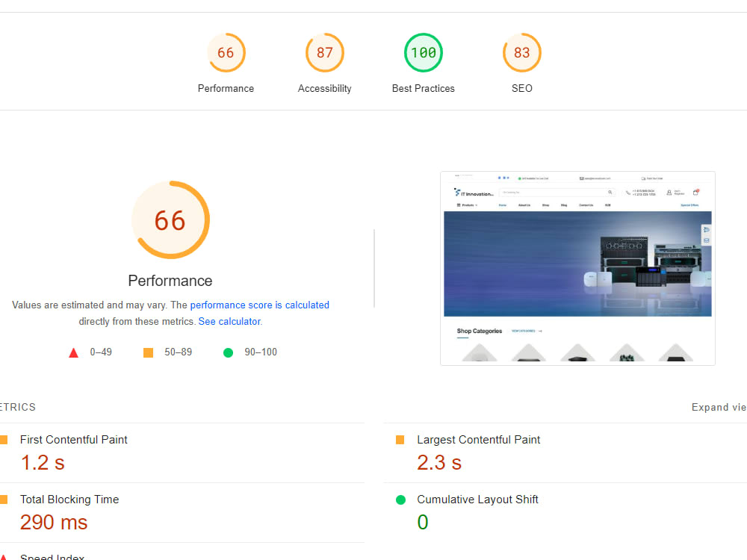Click the large Performance gauge showing 66
This screenshot has height=560, width=747.
[170, 220]
